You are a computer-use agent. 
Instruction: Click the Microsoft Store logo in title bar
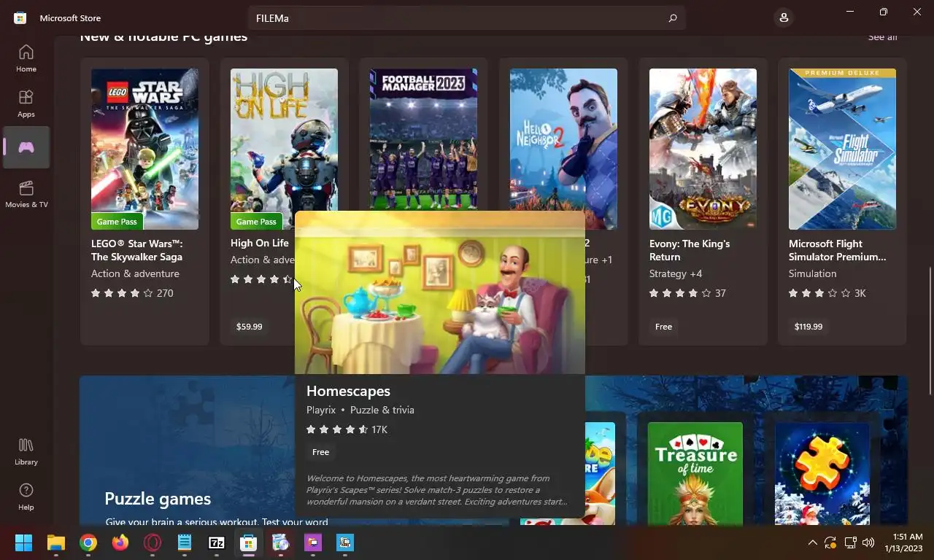(x=20, y=17)
